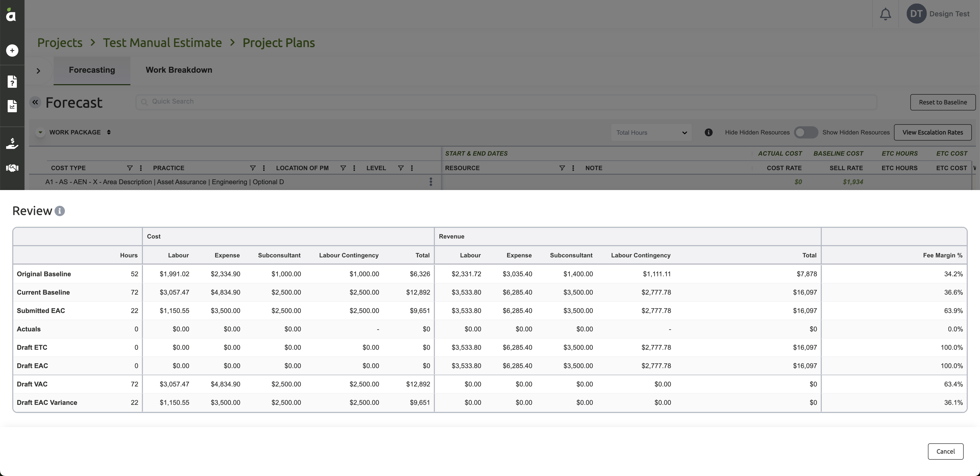
Task: Click Original Baseline revenue total $7,878
Action: pyautogui.click(x=806, y=274)
